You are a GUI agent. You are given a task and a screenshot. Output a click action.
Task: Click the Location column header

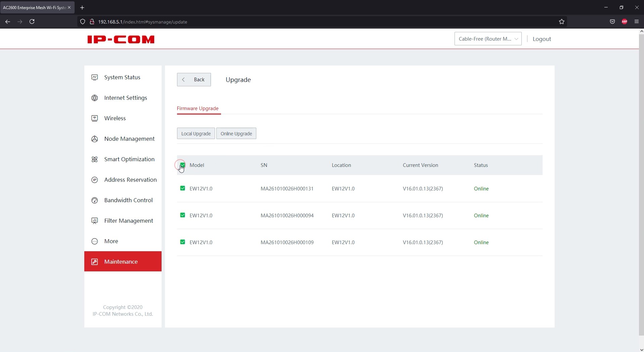click(341, 165)
